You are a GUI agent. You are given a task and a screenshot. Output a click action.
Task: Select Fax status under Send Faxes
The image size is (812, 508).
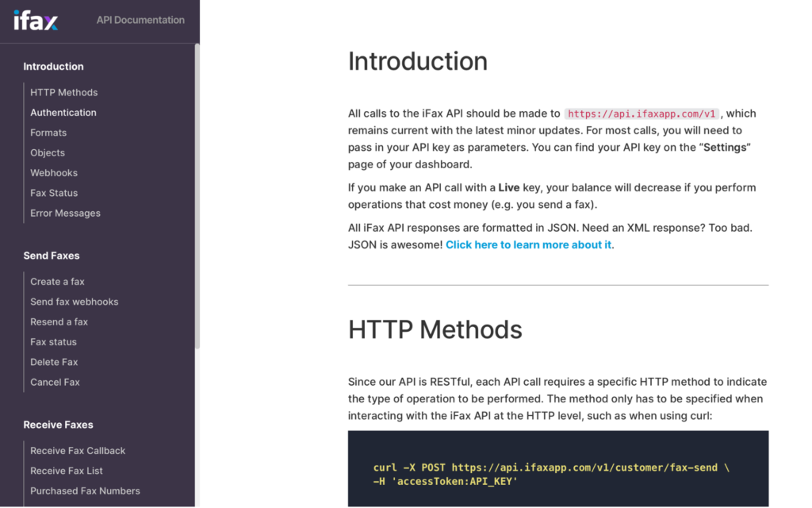[x=53, y=342]
